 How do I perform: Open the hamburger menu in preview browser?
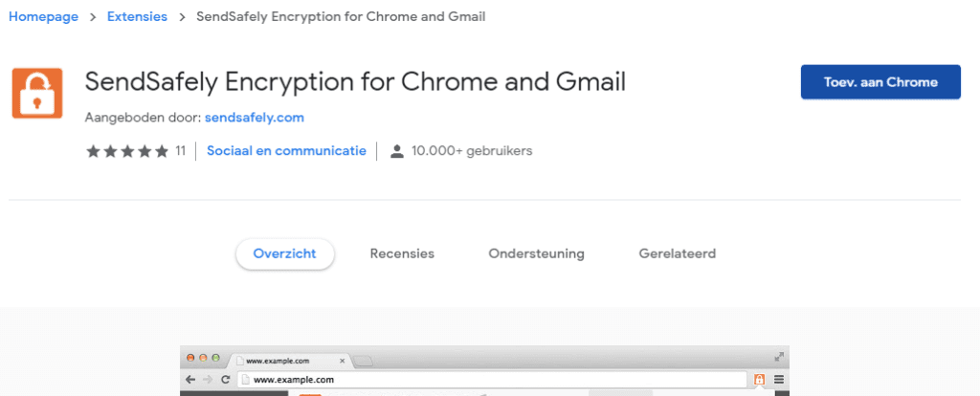pyautogui.click(x=779, y=379)
